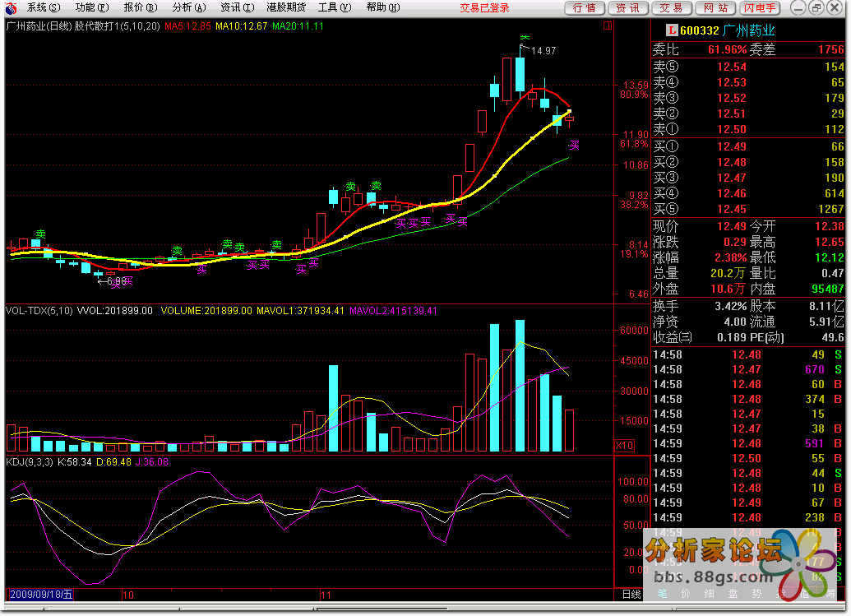Click the 2009/09/18/五 date label
851x616 pixels.
[x=41, y=595]
